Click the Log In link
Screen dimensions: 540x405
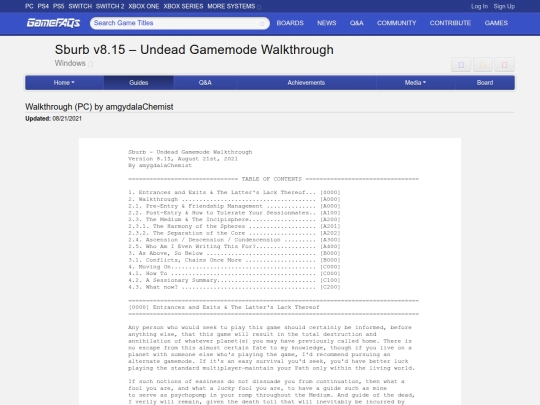pyautogui.click(x=479, y=6)
